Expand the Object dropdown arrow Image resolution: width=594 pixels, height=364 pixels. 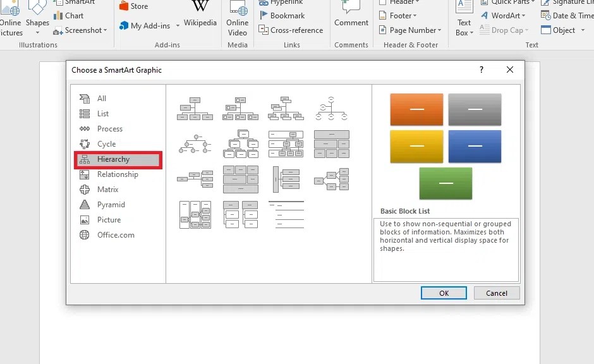(583, 30)
